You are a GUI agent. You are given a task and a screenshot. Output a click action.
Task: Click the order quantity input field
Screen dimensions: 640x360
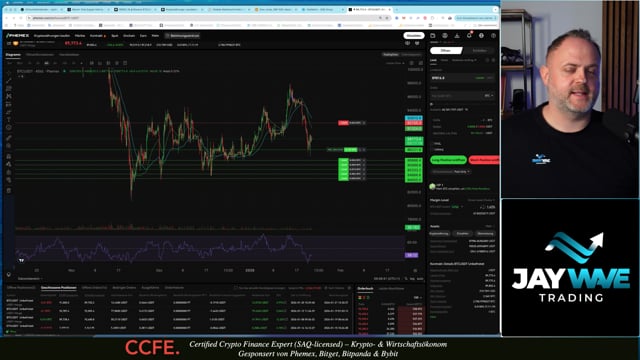[x=462, y=96]
